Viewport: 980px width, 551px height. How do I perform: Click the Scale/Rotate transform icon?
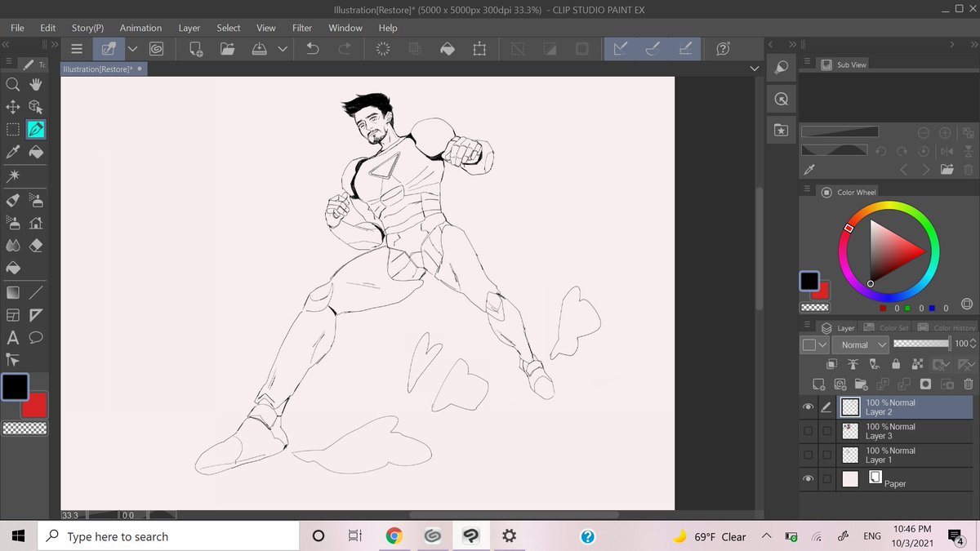[479, 49]
